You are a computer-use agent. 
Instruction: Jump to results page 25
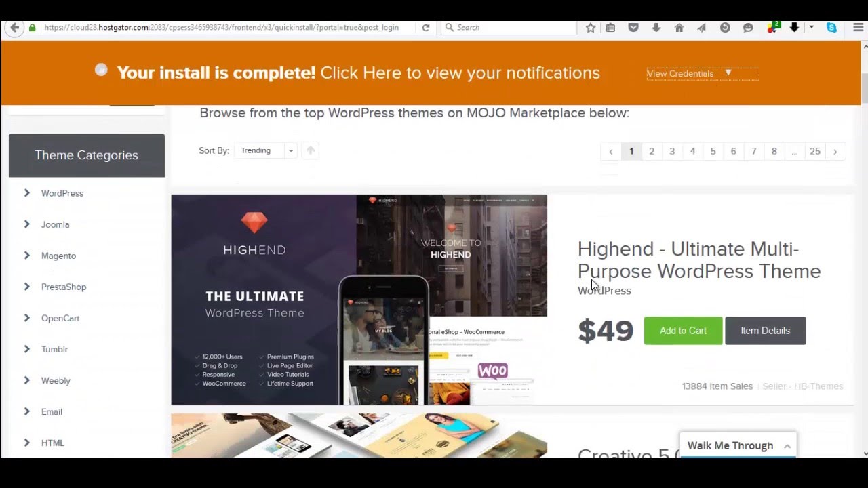click(815, 151)
